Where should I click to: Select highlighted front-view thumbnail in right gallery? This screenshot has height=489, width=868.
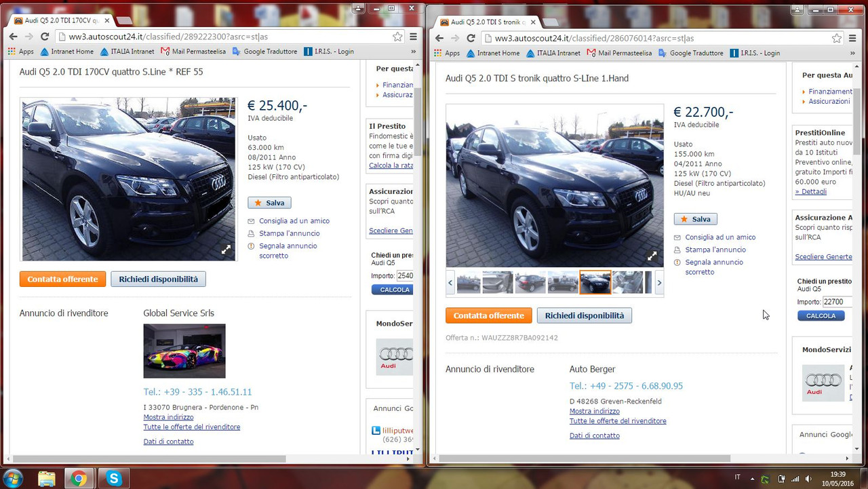click(595, 282)
